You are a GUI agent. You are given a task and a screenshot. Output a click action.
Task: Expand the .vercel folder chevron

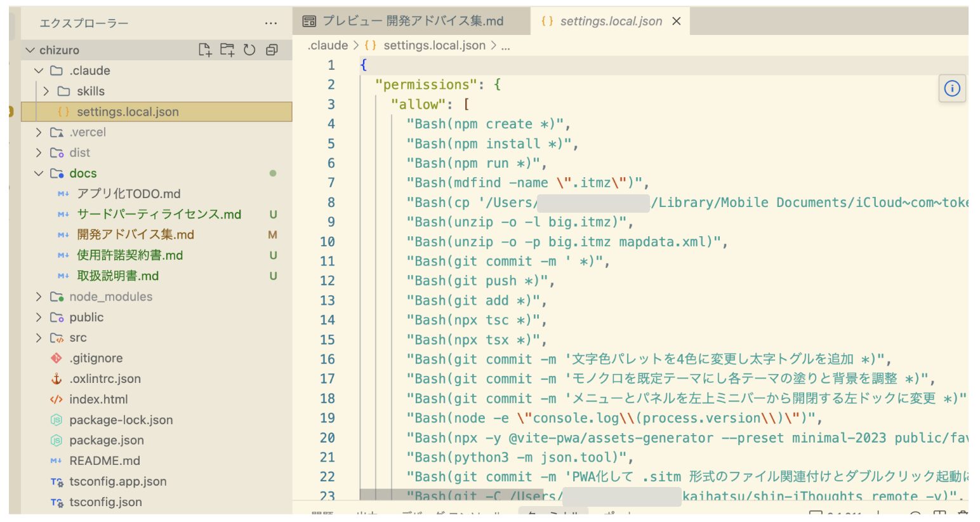[x=39, y=132]
